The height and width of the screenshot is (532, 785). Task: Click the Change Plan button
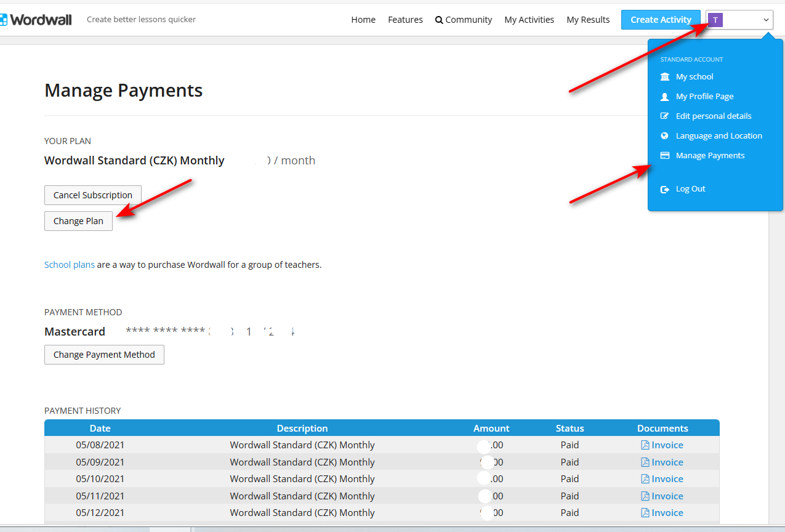pyautogui.click(x=78, y=221)
